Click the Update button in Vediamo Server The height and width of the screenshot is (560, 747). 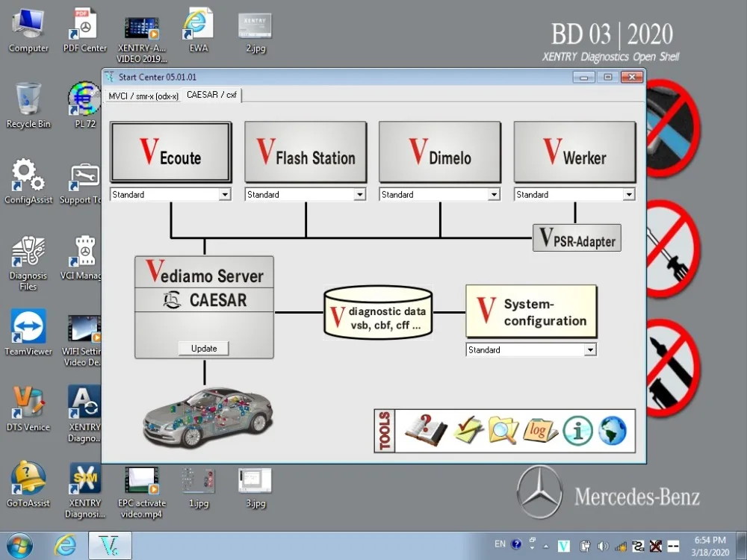point(204,348)
